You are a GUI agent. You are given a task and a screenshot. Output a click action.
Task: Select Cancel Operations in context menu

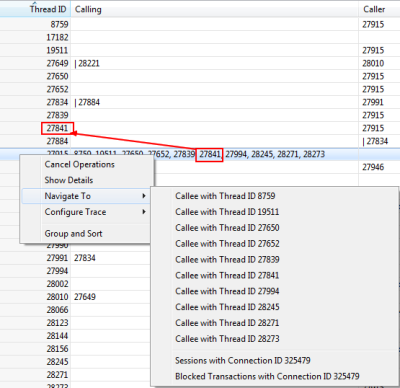(x=79, y=164)
